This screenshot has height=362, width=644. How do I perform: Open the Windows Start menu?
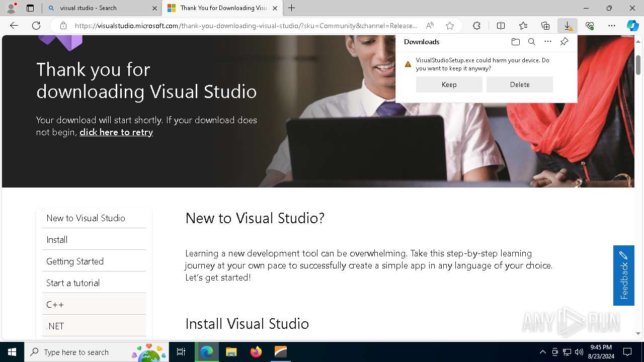12,352
